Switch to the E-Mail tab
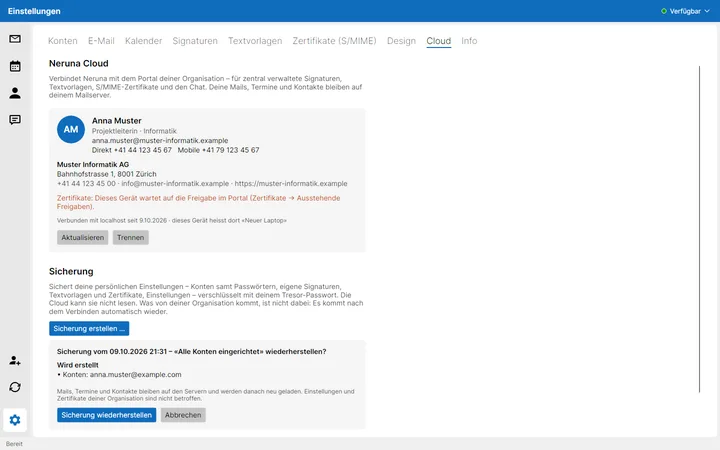Viewport: 720px width, 450px height. pyautogui.click(x=101, y=41)
